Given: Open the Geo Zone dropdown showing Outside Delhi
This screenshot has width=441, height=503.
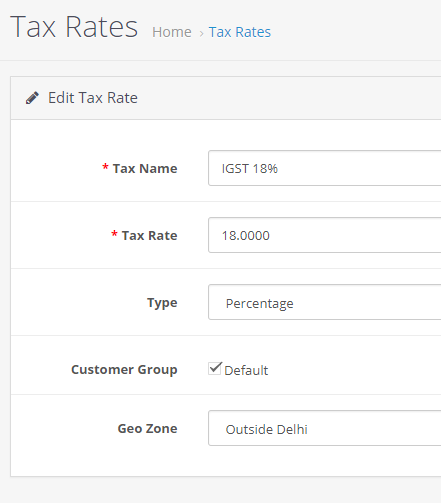Looking at the screenshot, I should [325, 428].
